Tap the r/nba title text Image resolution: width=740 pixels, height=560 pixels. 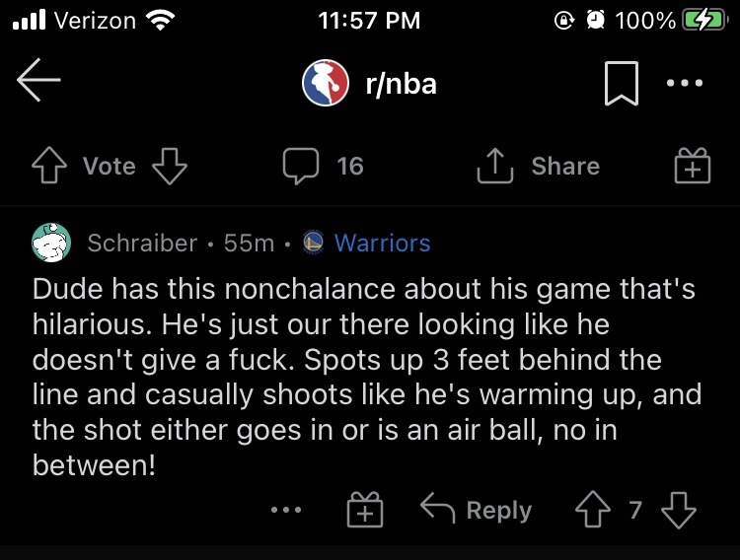pos(401,85)
